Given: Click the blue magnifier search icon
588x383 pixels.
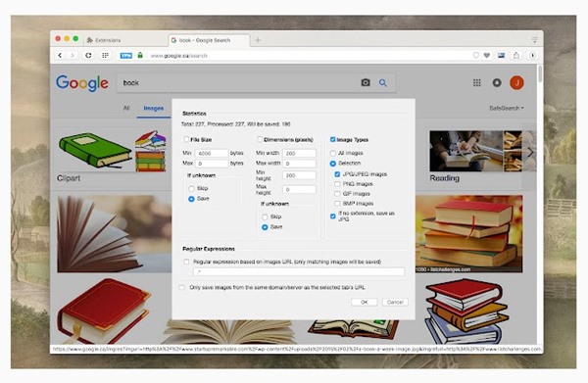Looking at the screenshot, I should tap(382, 82).
